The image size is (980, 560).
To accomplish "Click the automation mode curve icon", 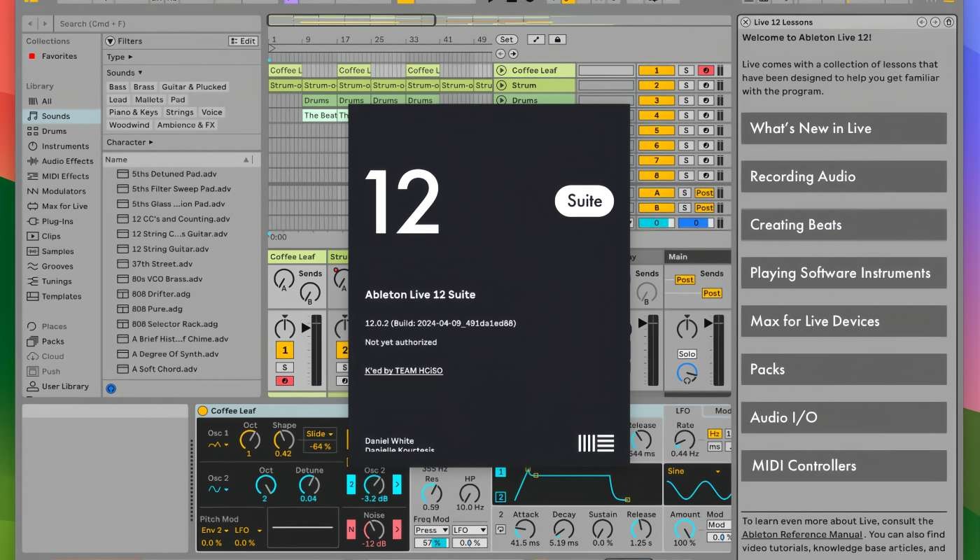I will point(535,40).
